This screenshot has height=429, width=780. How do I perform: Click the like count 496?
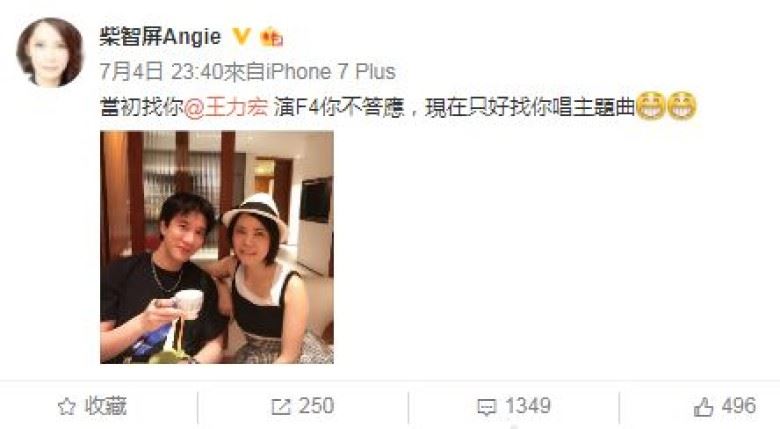739,406
